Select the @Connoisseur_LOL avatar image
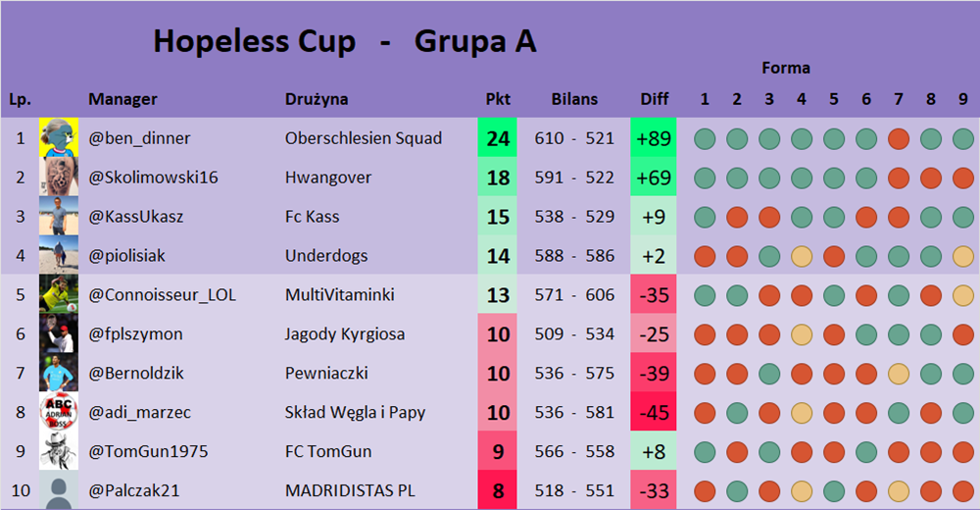This screenshot has width=980, height=510. click(x=59, y=295)
